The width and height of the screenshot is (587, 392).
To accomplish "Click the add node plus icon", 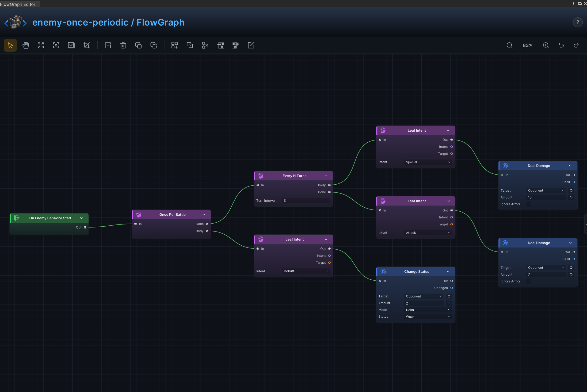I will (108, 45).
